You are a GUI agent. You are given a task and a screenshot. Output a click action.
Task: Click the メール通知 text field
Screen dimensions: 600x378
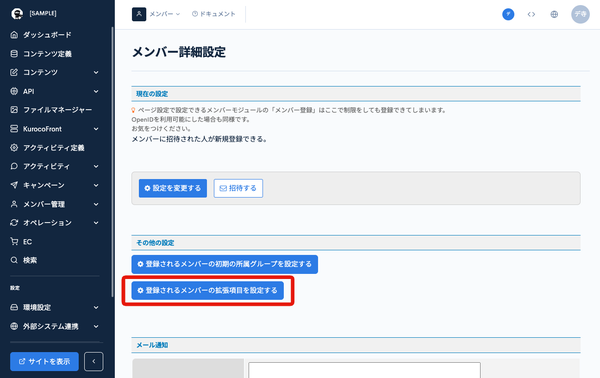coord(364,370)
